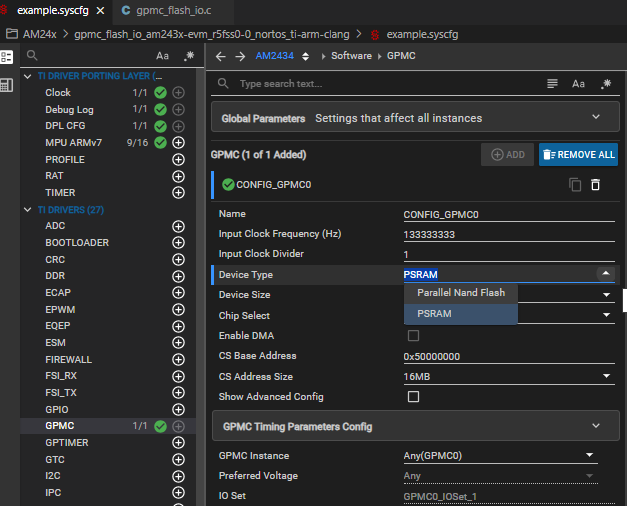The width and height of the screenshot is (627, 506).
Task: Select the example.syscfg tab
Action: 52,11
